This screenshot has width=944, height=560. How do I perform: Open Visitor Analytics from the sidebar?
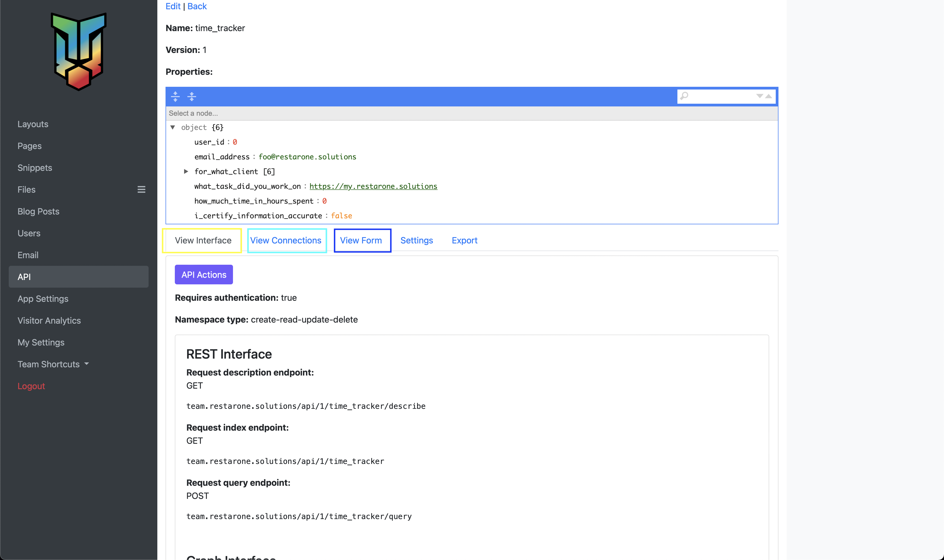coord(49,320)
